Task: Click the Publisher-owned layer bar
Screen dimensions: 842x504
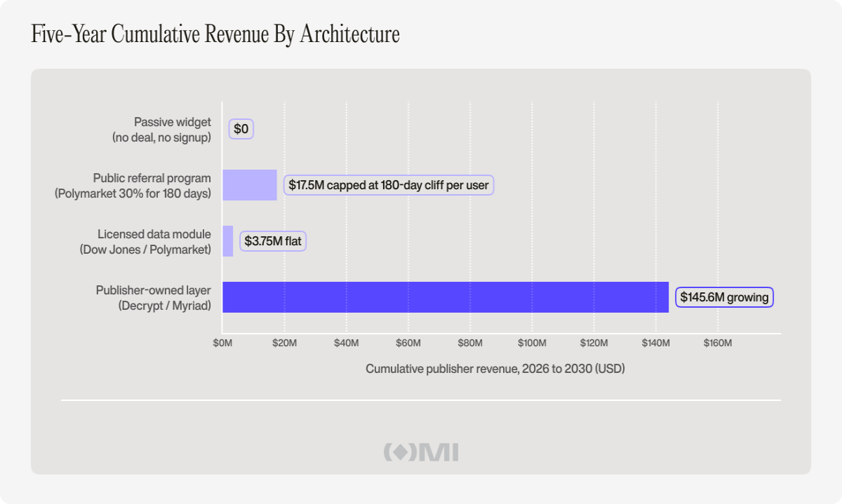Action: coord(446,297)
